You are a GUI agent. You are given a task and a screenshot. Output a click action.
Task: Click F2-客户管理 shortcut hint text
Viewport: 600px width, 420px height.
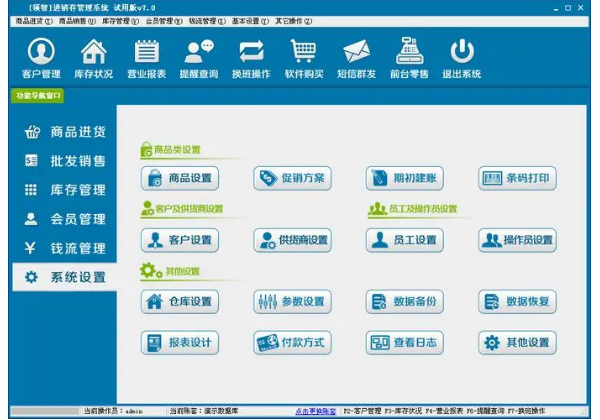[362, 412]
